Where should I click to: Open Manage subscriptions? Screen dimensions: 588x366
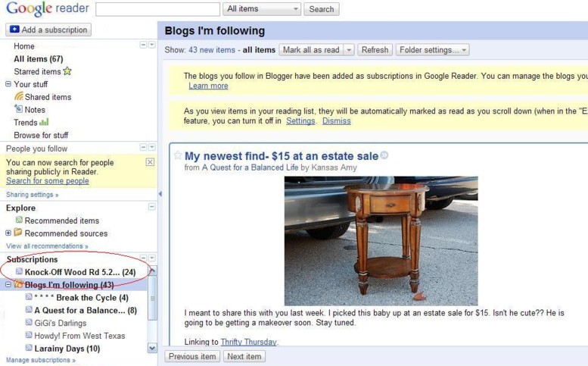pyautogui.click(x=41, y=360)
